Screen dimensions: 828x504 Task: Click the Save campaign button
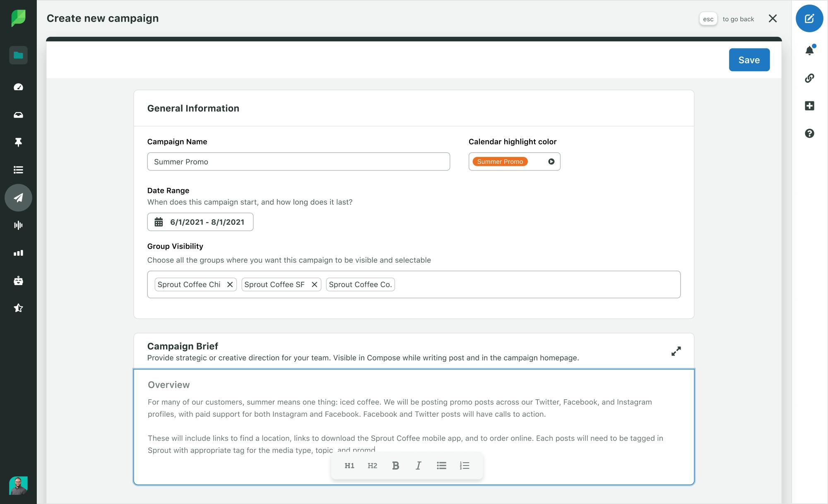pyautogui.click(x=749, y=60)
